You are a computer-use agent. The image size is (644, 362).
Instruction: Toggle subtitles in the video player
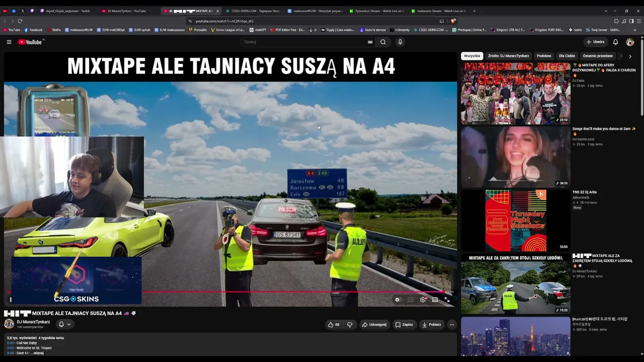(411, 300)
